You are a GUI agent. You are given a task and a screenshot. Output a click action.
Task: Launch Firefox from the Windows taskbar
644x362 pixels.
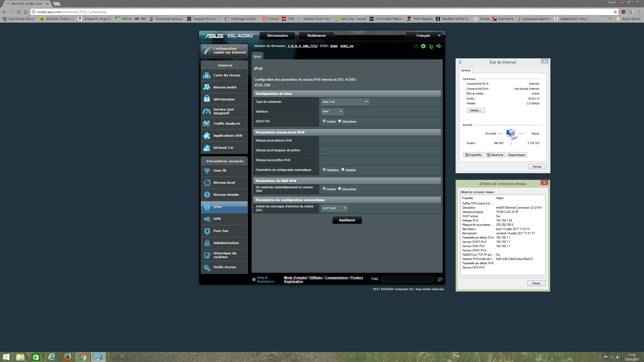coord(67,357)
